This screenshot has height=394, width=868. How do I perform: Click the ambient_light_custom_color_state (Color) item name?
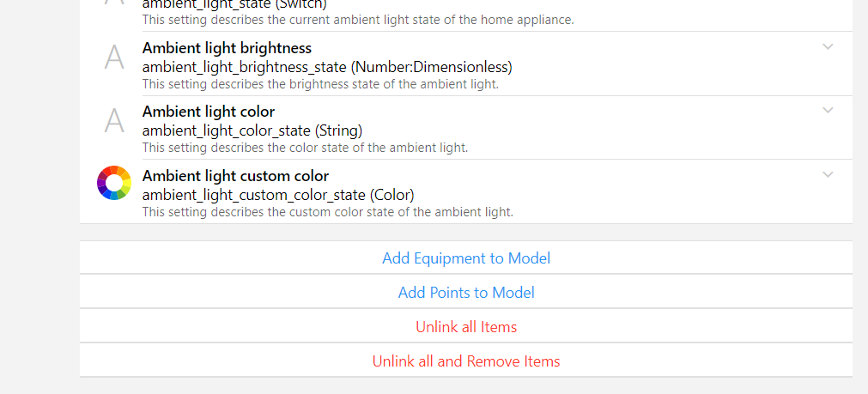278,194
